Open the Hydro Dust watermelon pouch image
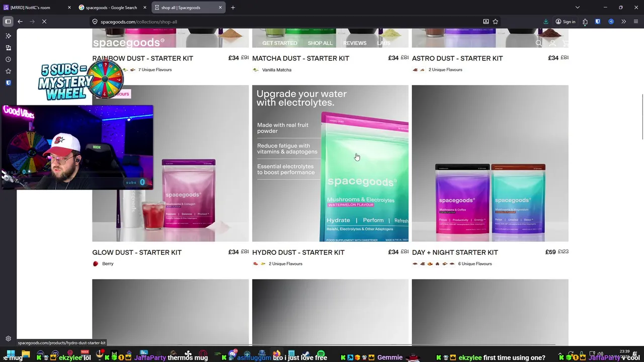This screenshot has width=644, height=362. [330, 163]
